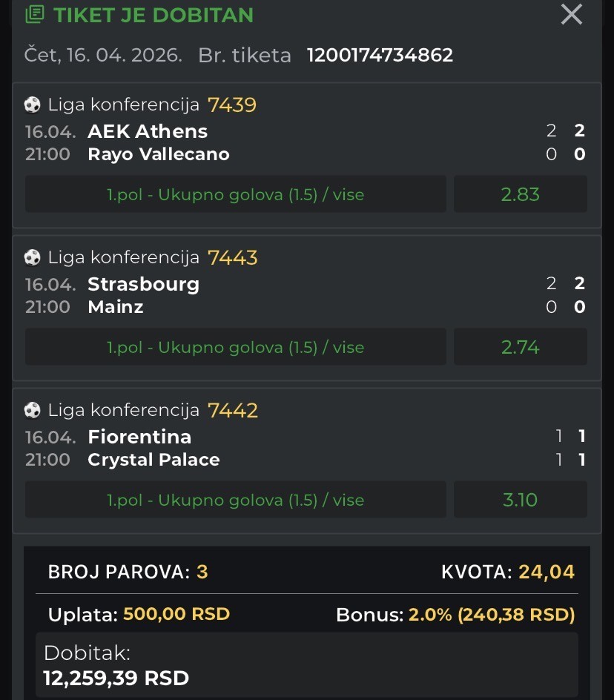Select the Strasbourg first-half goals bet

tap(236, 347)
